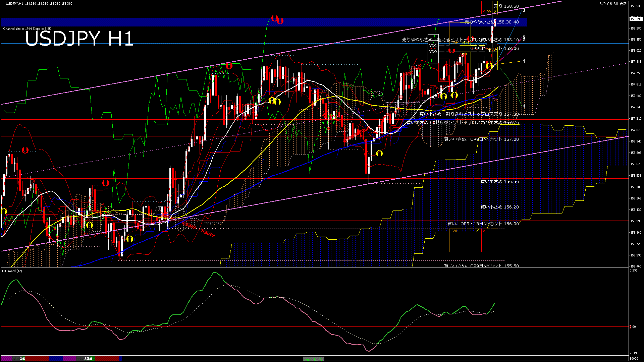Click the 3/6 date marker on session bar
The height and width of the screenshot is (362, 644).
pyautogui.click(x=22, y=359)
